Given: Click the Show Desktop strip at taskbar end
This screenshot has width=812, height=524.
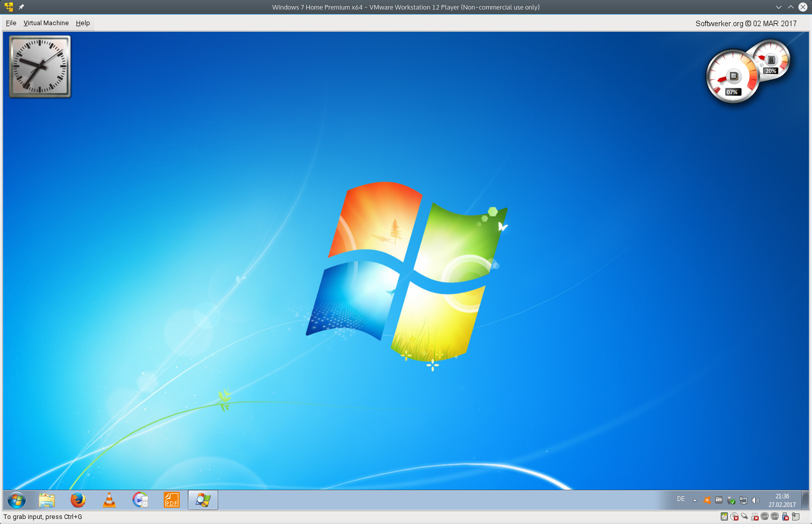Looking at the screenshot, I should pyautogui.click(x=805, y=500).
